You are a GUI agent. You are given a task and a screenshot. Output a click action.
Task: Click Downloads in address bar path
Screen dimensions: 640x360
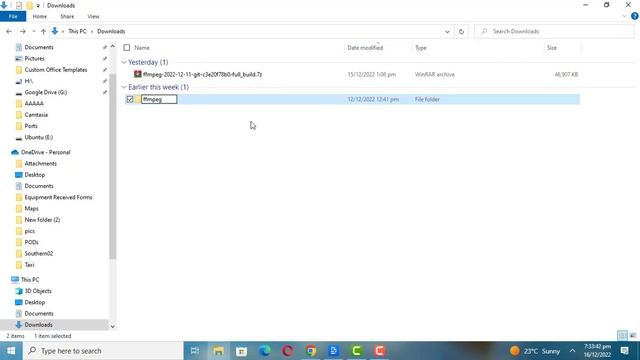(x=111, y=31)
